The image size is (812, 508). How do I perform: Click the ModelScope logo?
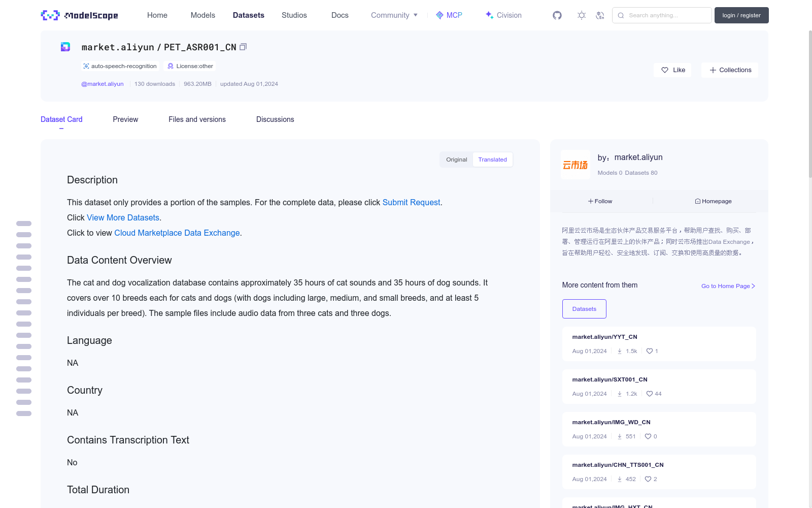(x=79, y=15)
